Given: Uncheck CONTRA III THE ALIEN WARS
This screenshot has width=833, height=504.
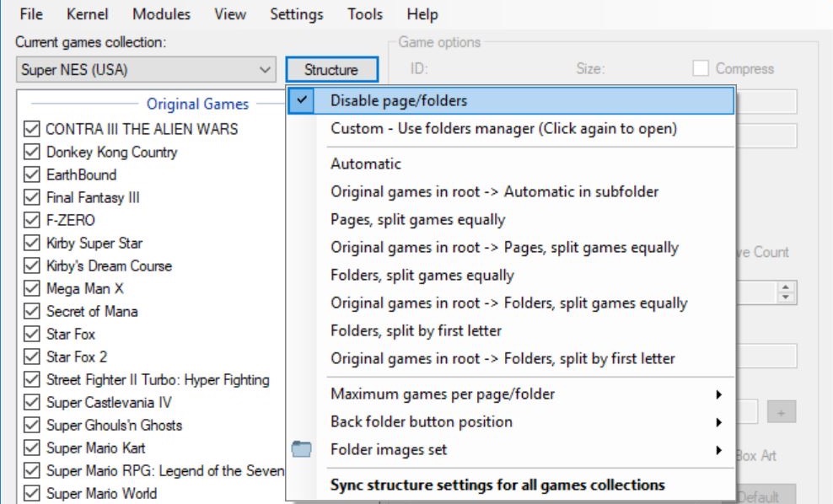Looking at the screenshot, I should click(x=32, y=129).
